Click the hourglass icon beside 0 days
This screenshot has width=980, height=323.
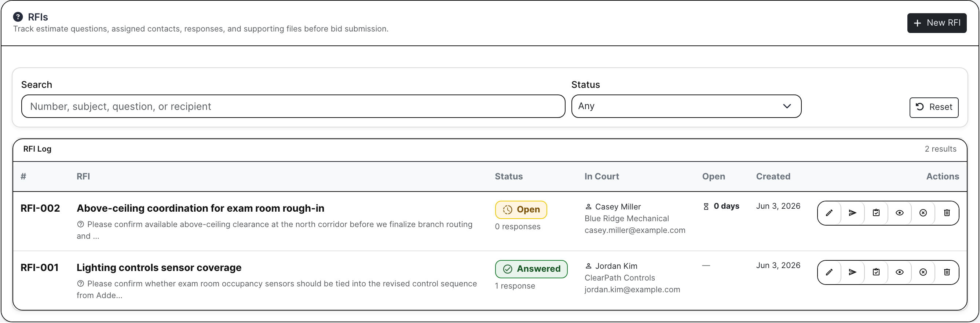coord(706,207)
